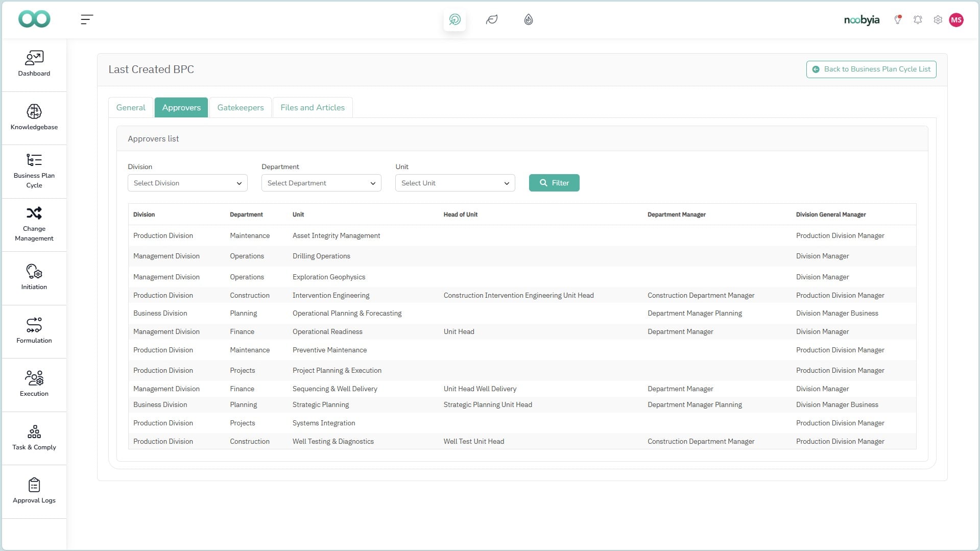
Task: Select the Asset Integrity Management unit cell
Action: click(x=337, y=235)
